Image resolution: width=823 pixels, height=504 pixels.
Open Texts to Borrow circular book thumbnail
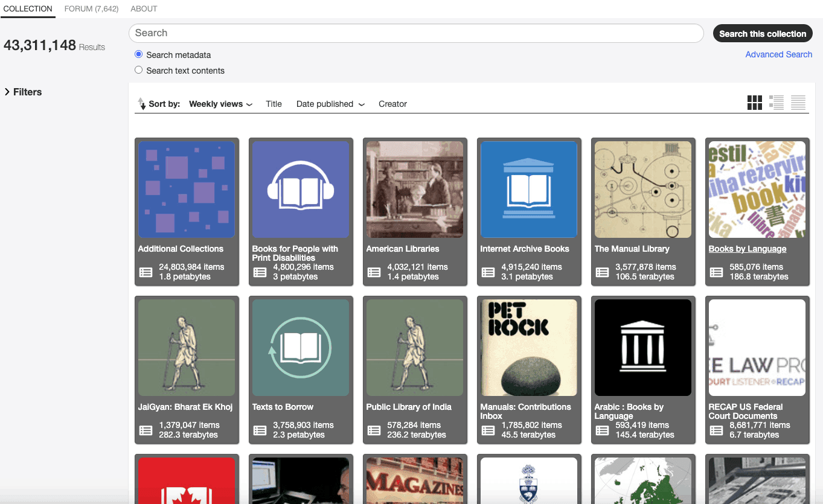(301, 348)
